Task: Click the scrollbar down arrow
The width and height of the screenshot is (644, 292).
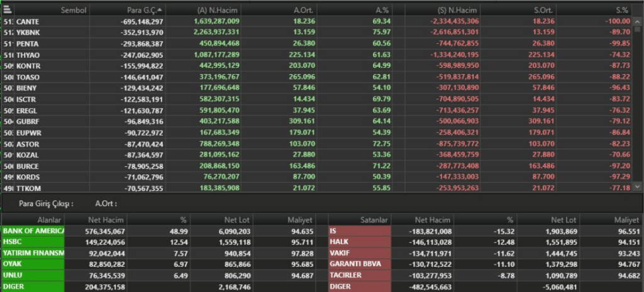Action: tap(637, 186)
